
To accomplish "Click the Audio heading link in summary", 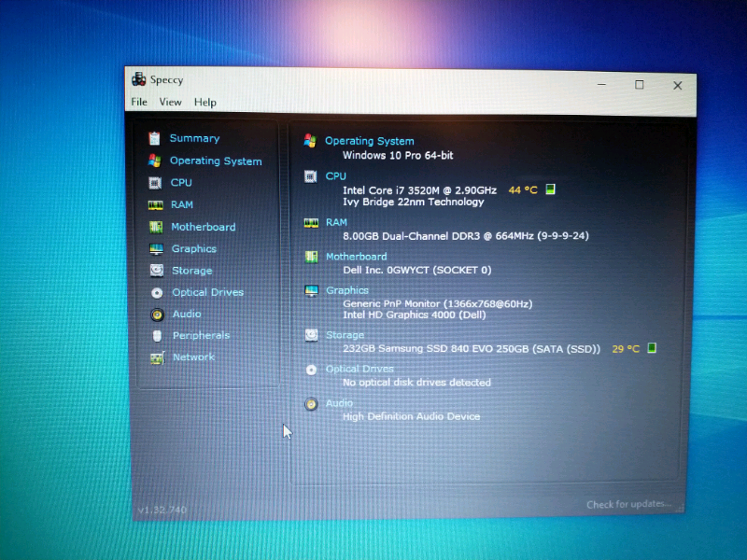I will point(339,403).
